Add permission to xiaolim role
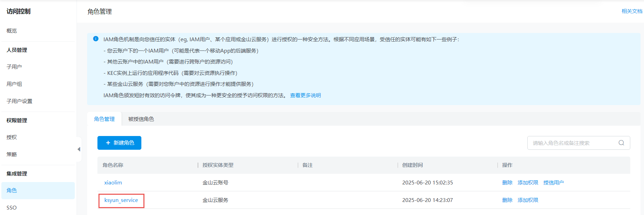The height and width of the screenshot is (215, 644). [528, 183]
